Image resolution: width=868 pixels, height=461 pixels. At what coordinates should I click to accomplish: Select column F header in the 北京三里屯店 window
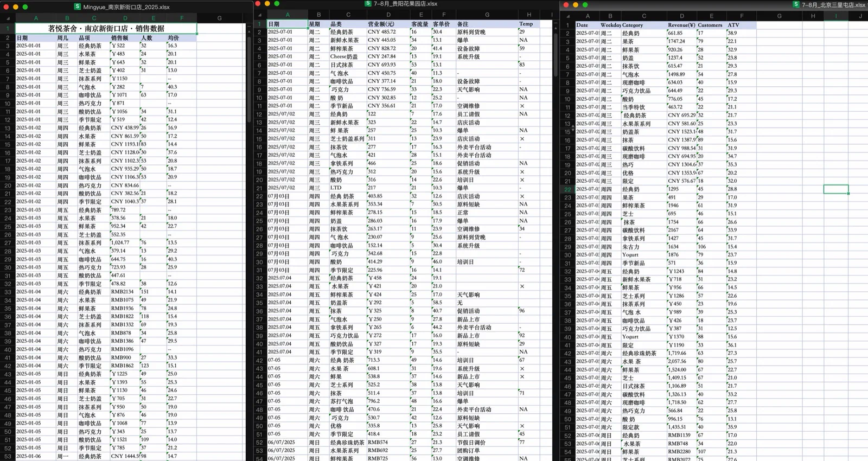click(742, 16)
